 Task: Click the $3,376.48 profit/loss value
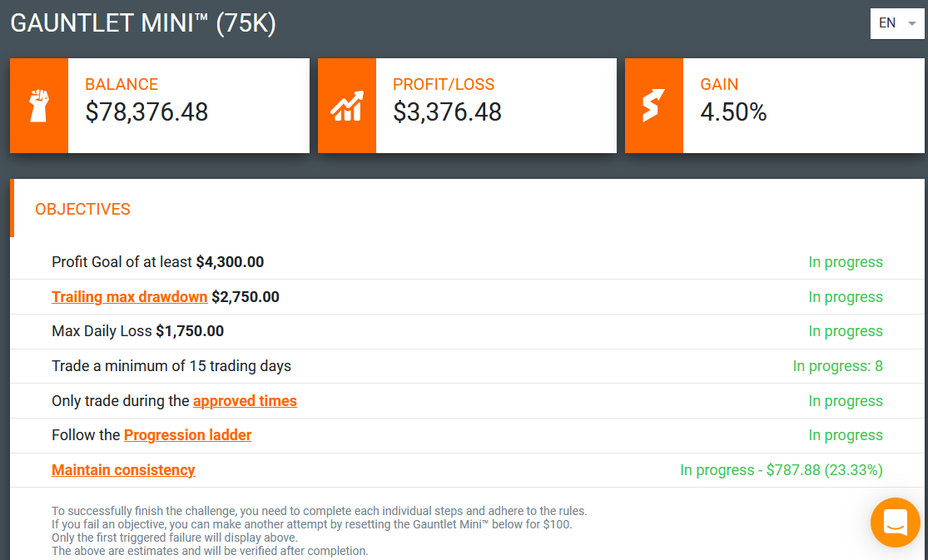click(448, 112)
